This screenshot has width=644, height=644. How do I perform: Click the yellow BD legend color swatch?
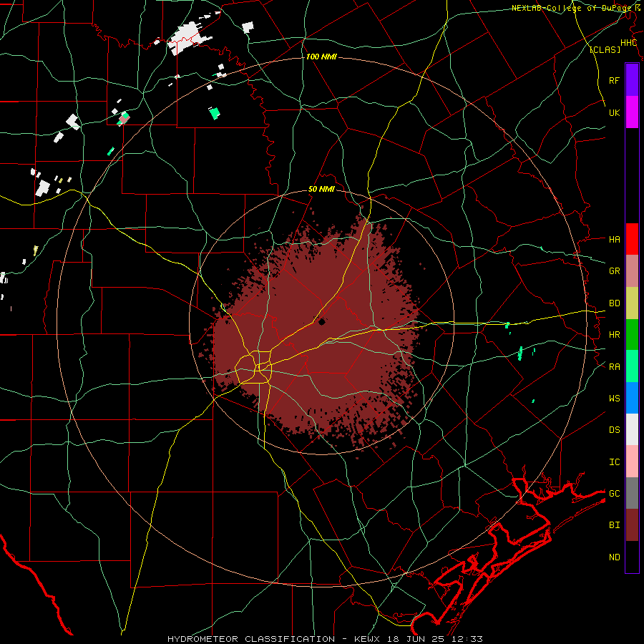[632, 303]
